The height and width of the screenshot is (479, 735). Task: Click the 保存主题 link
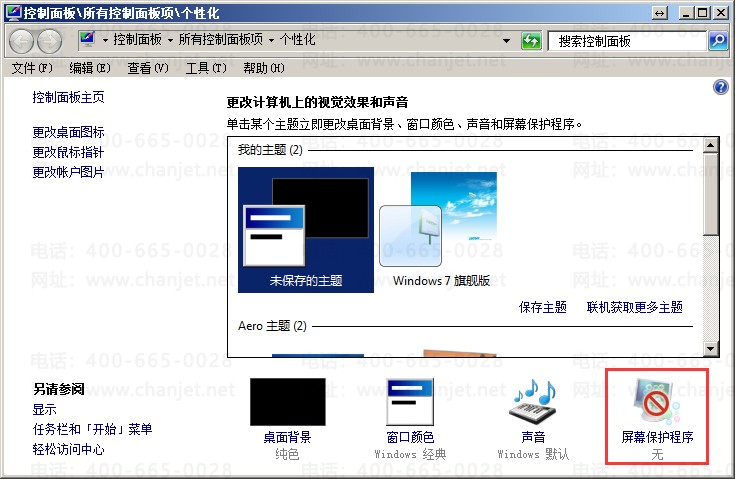(543, 307)
